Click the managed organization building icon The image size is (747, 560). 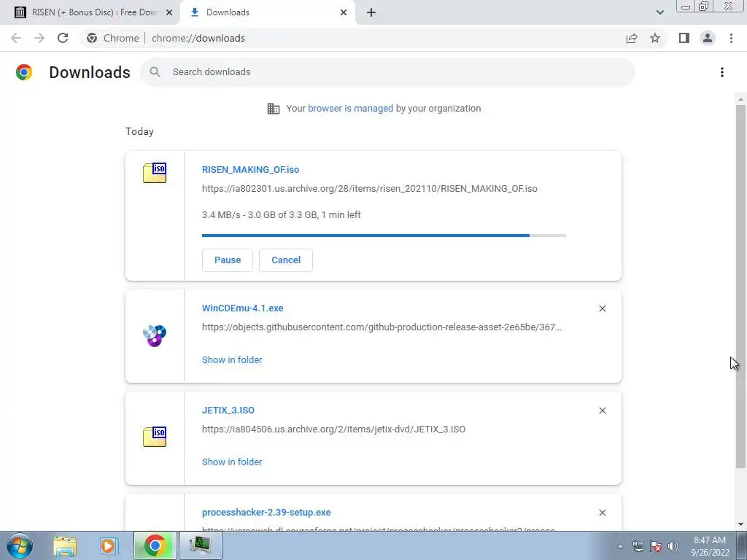(x=274, y=109)
